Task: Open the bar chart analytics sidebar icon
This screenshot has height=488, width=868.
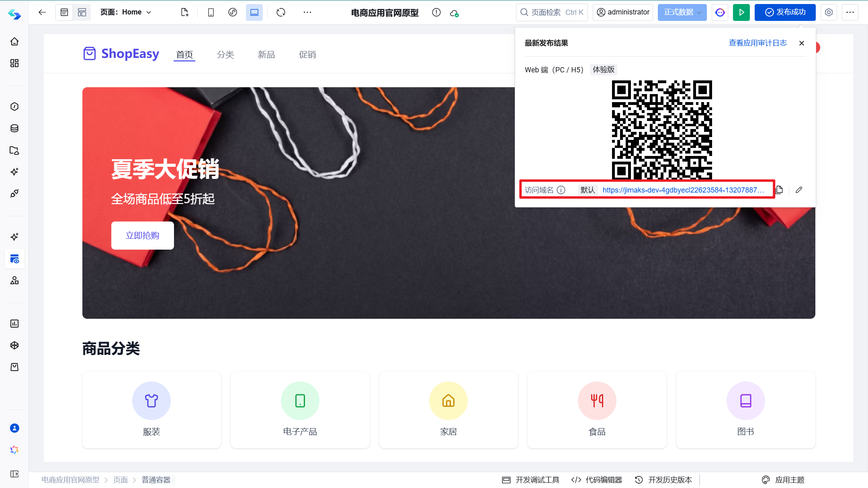Action: 14,324
